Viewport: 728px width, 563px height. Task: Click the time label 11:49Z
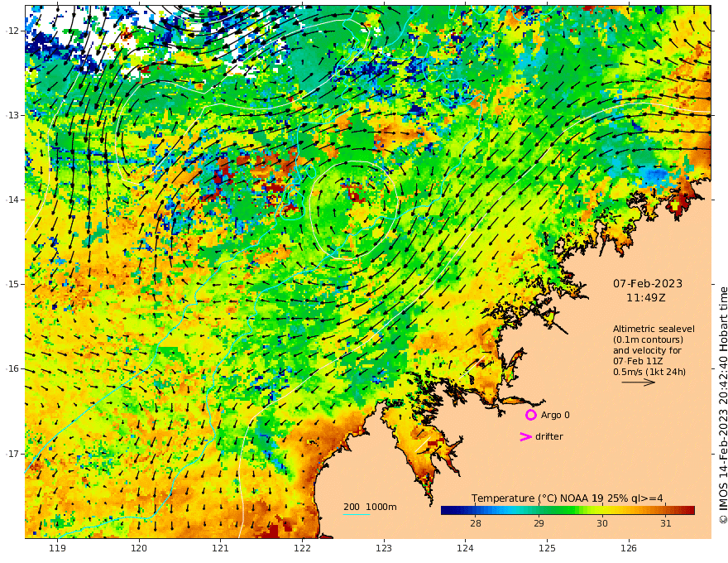click(x=646, y=298)
